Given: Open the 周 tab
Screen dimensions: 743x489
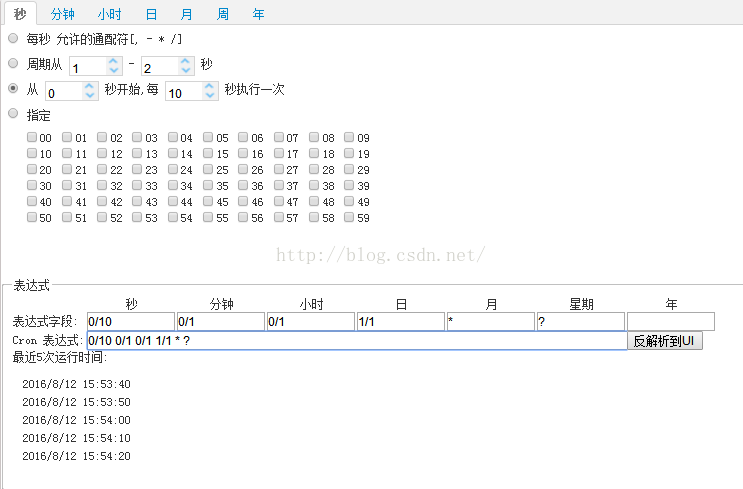Looking at the screenshot, I should coord(222,14).
